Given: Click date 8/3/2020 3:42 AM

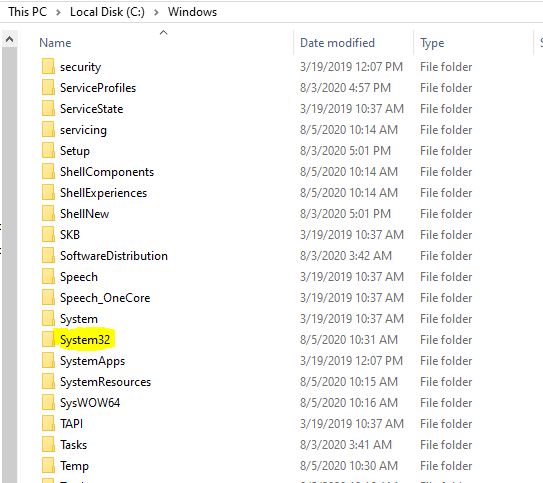Looking at the screenshot, I should click(346, 256).
